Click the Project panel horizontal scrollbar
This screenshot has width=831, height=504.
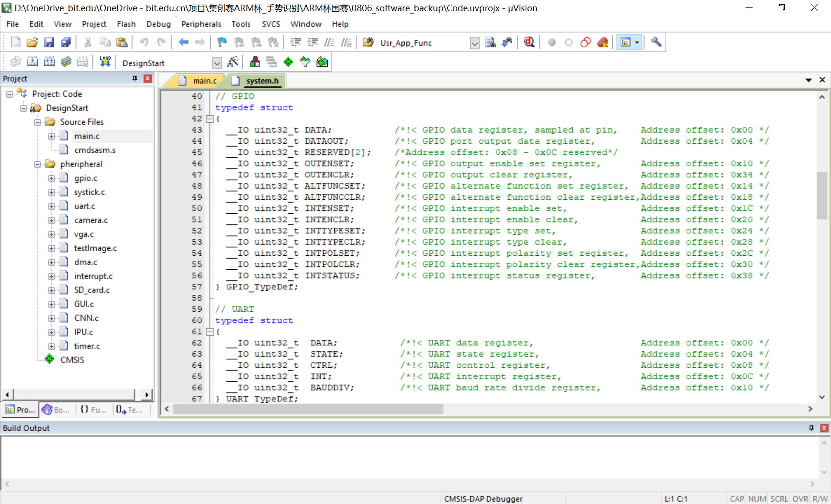point(74,395)
